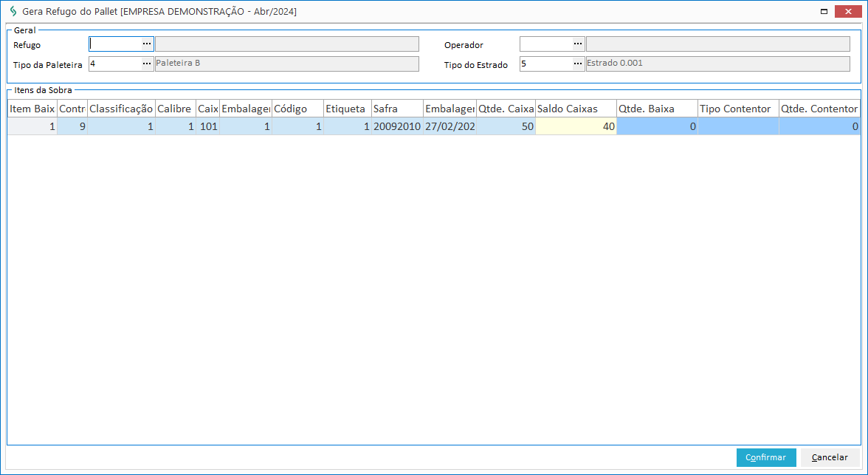Screen dimensions: 868x475
Task: Select the Qtde. Caixa cell with 50
Action: 506,126
